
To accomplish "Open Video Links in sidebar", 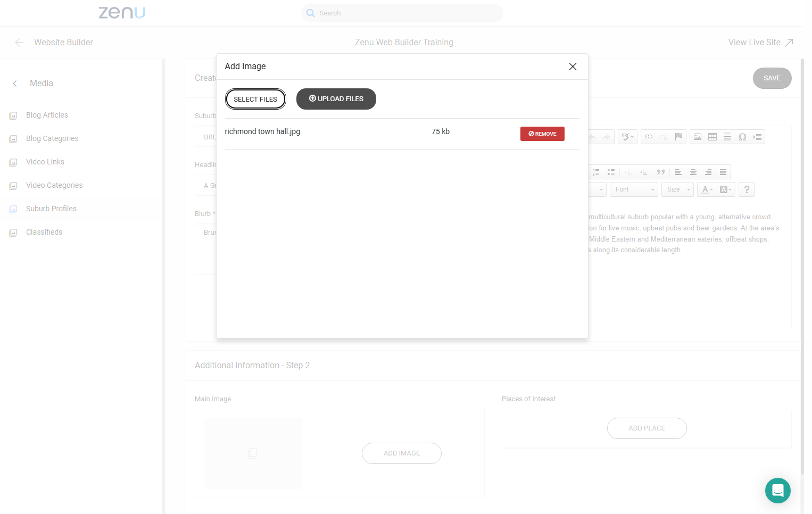I will [45, 162].
